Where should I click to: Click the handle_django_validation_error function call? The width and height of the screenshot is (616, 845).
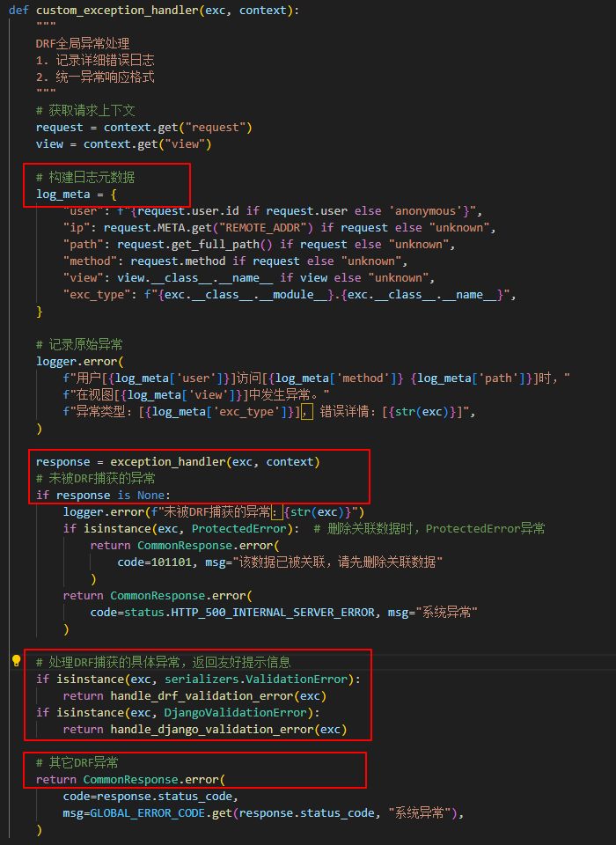click(x=208, y=729)
